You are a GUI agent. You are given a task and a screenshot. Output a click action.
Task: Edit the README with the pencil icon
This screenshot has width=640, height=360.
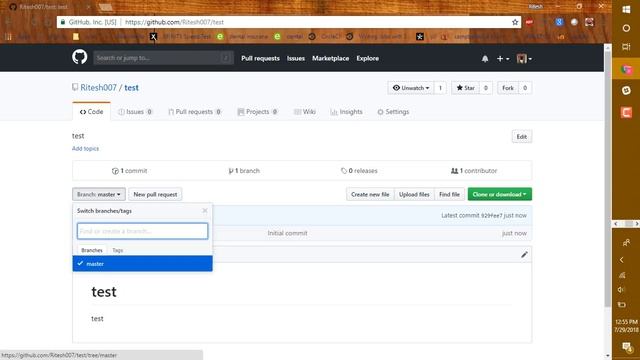(x=524, y=255)
